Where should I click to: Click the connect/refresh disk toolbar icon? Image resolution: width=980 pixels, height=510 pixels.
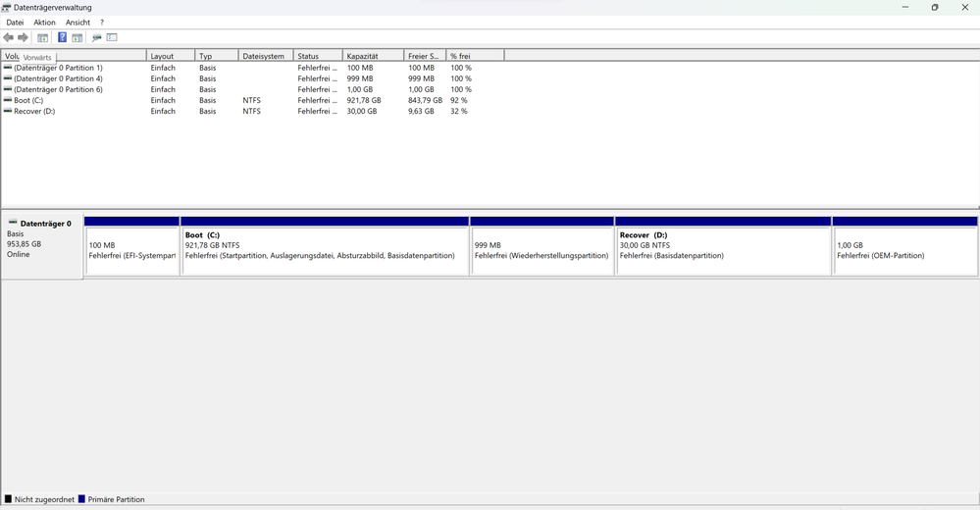click(96, 38)
